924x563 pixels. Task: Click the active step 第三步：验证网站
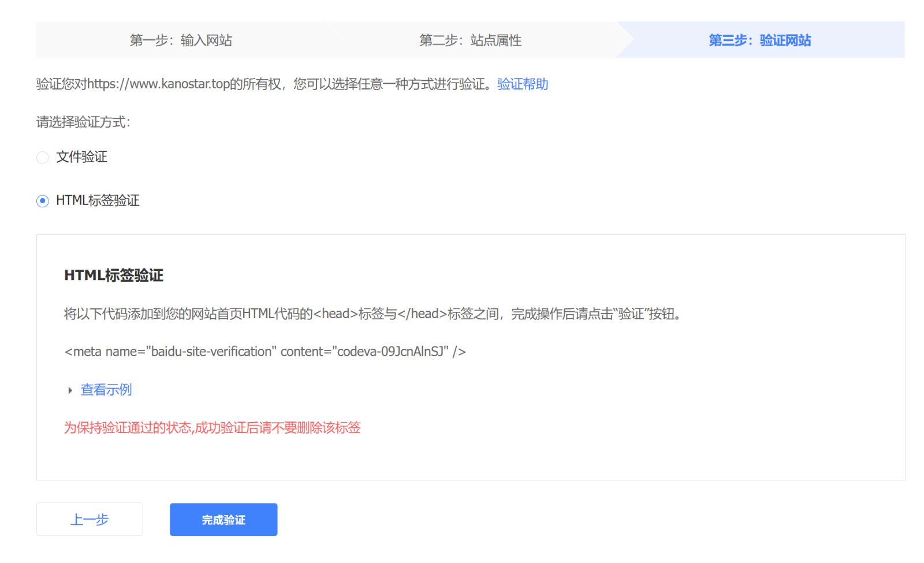[x=759, y=40]
